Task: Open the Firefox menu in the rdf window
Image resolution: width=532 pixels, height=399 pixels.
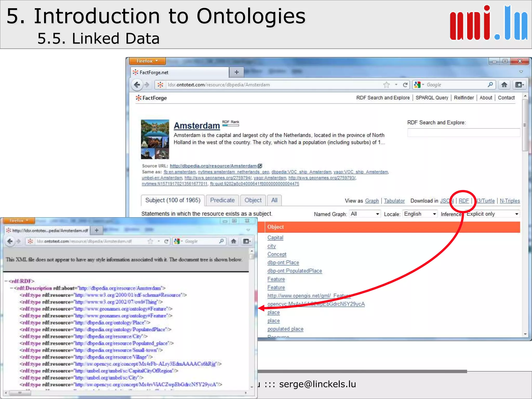Action: coord(18,221)
